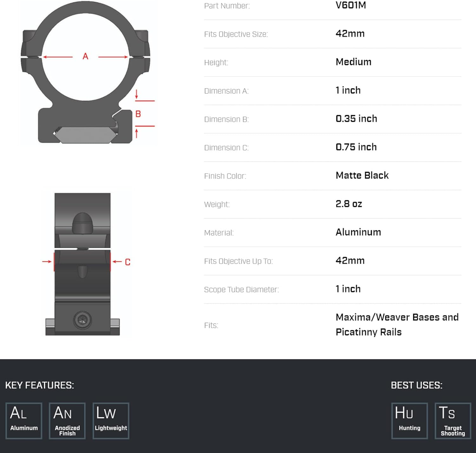Click the 0.35 inch value
Viewport: 476px width, 453px height.
point(356,119)
